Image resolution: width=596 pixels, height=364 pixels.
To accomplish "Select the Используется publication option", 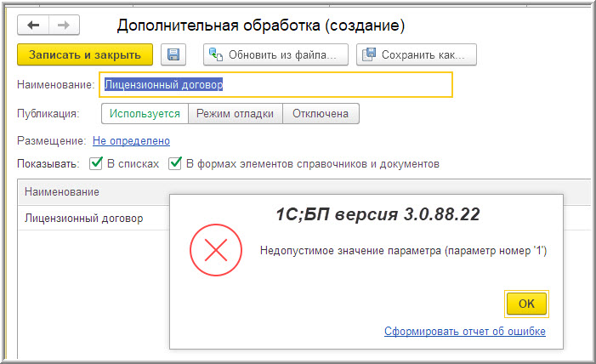I will tap(145, 114).
